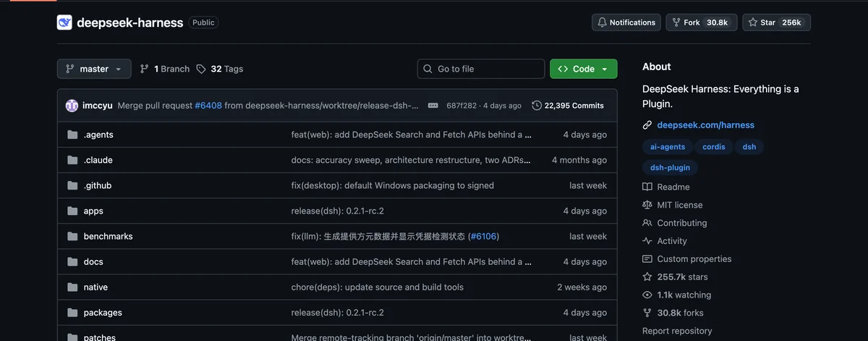Open the benchmarks folder

click(109, 236)
